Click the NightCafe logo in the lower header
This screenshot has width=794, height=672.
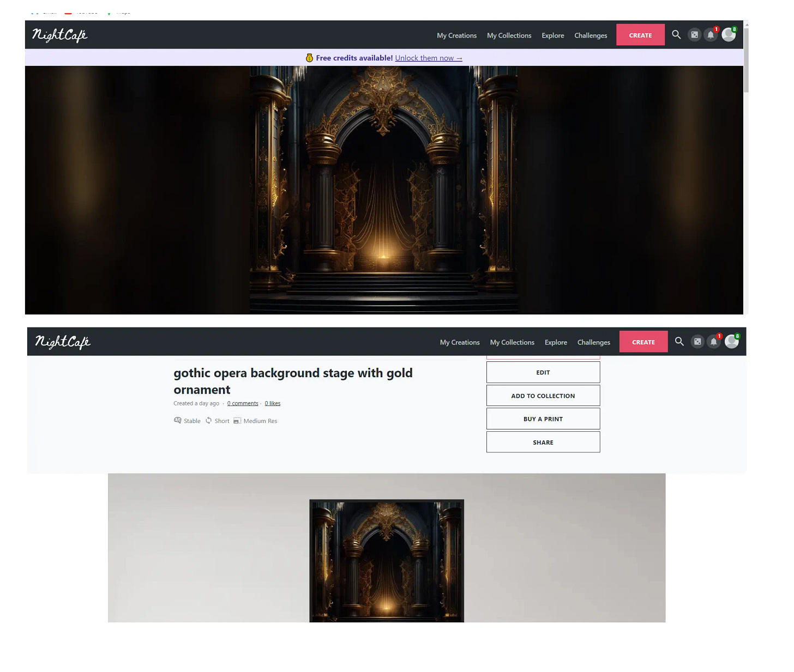coord(63,342)
